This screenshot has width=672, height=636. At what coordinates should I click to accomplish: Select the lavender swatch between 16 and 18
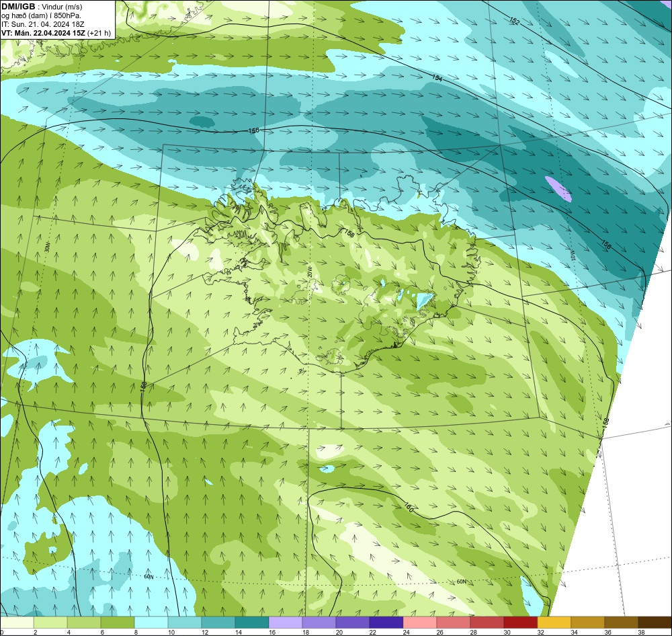(286, 623)
